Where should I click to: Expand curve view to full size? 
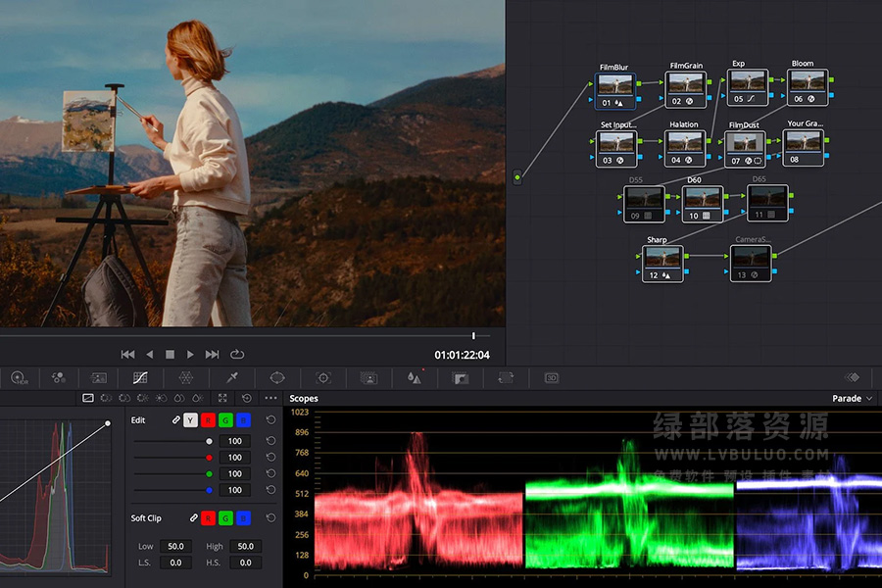[x=222, y=398]
